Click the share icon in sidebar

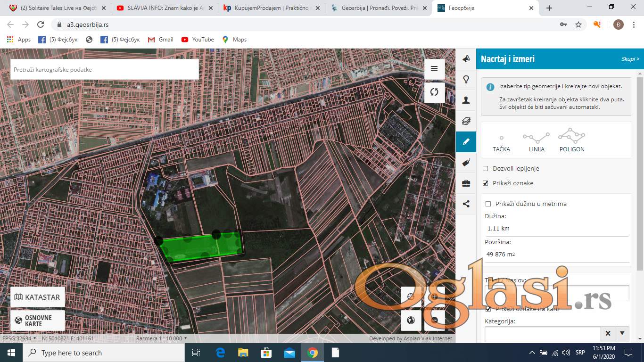(x=466, y=204)
